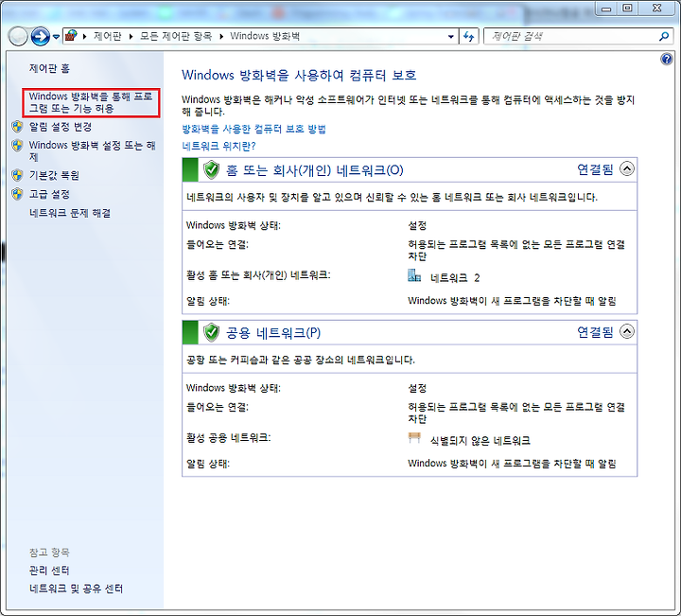Click the grayed back navigation button
The width and height of the screenshot is (681, 616).
tap(18, 36)
